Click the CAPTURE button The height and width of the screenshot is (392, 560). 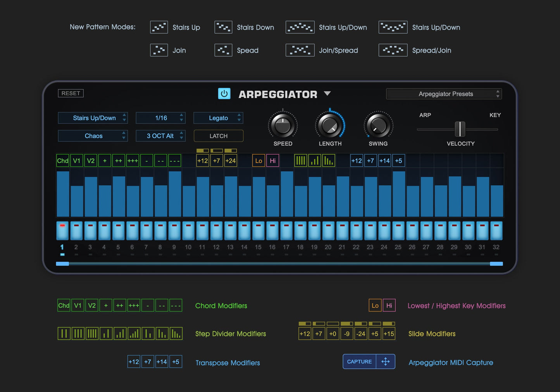[x=359, y=361]
